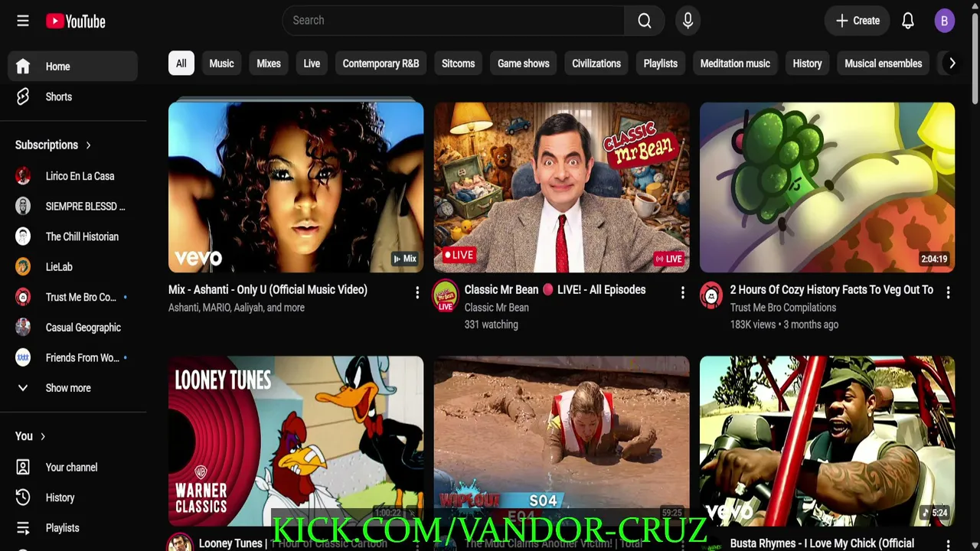Select the Contemporary R&B filter chip

381,64
